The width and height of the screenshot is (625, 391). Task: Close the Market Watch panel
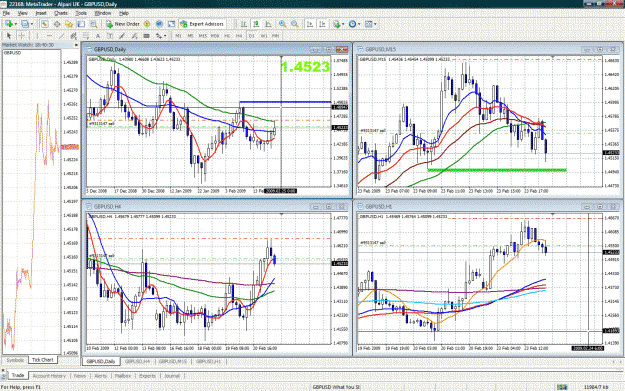(x=76, y=45)
